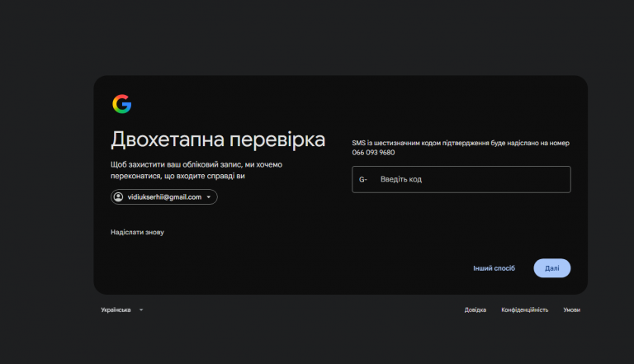Screen dimensions: 634x364
Task: Click the 'Далі' next button
Action: (x=552, y=268)
